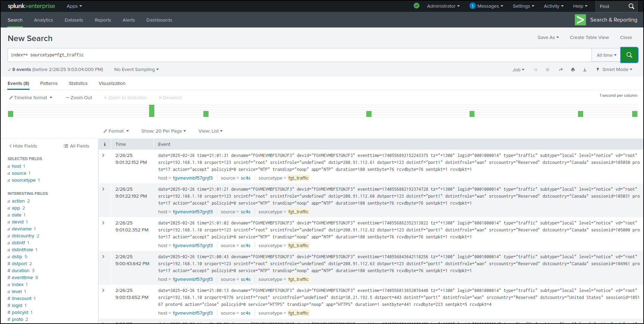Open the Timeline format dropdown
This screenshot has width=644, height=324.
pos(31,97)
